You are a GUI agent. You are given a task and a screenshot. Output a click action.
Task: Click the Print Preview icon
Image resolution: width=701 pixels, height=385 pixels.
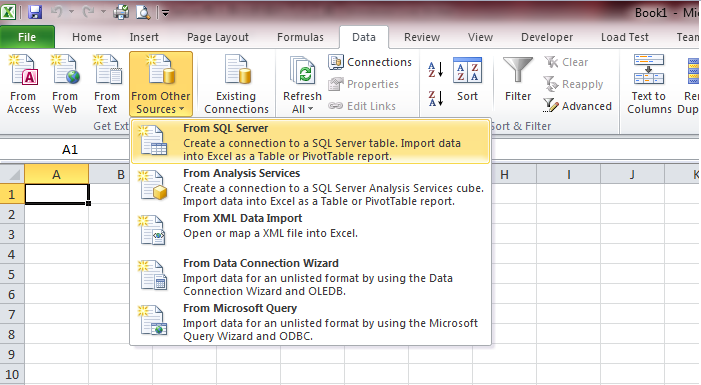point(143,12)
